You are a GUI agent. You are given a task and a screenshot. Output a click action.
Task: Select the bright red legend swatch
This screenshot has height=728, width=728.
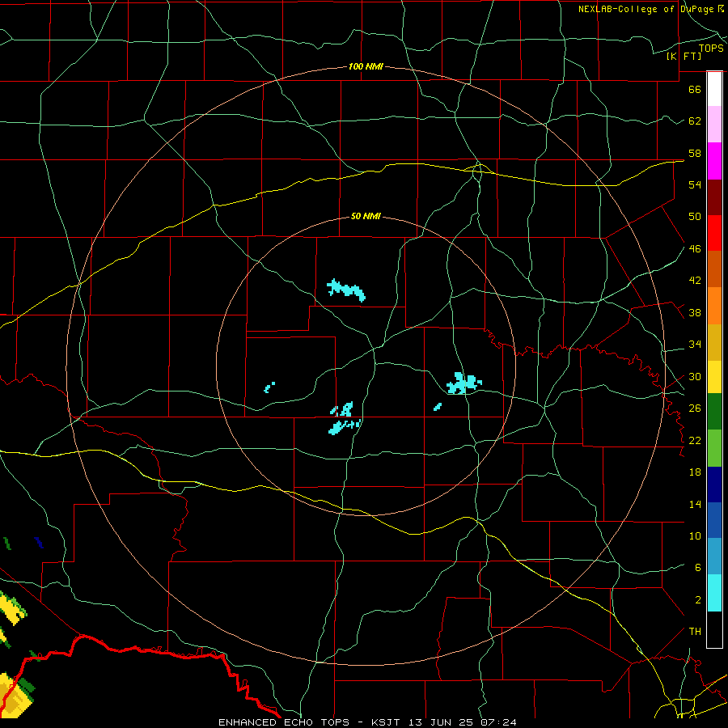click(714, 233)
